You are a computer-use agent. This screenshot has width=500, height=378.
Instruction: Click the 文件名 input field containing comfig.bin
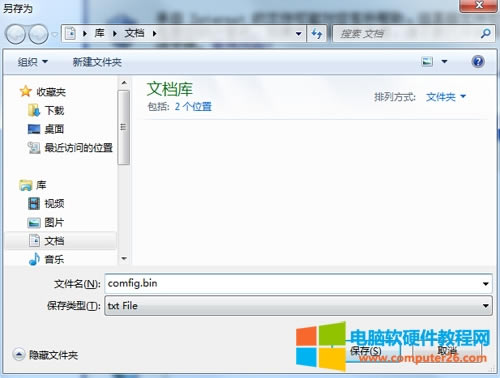298,284
